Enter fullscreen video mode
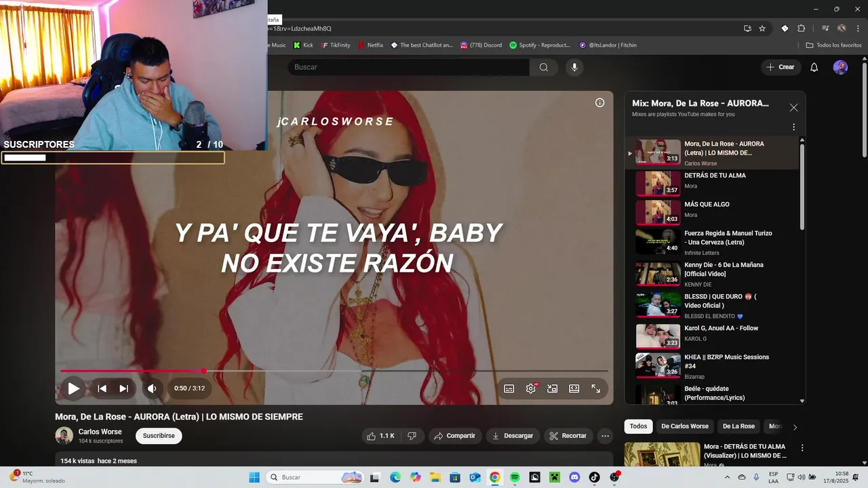This screenshot has height=488, width=868. (x=596, y=388)
